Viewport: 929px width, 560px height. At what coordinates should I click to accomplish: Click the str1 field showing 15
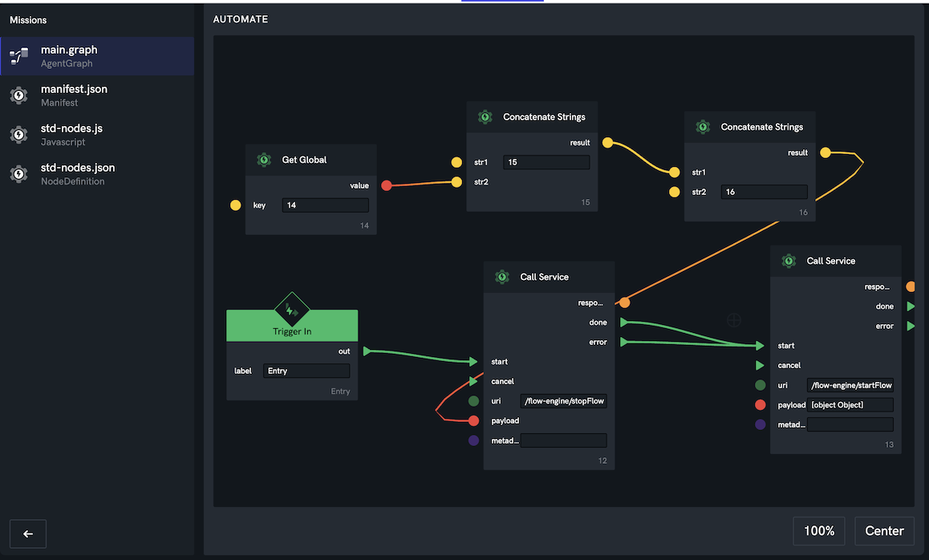(x=546, y=162)
